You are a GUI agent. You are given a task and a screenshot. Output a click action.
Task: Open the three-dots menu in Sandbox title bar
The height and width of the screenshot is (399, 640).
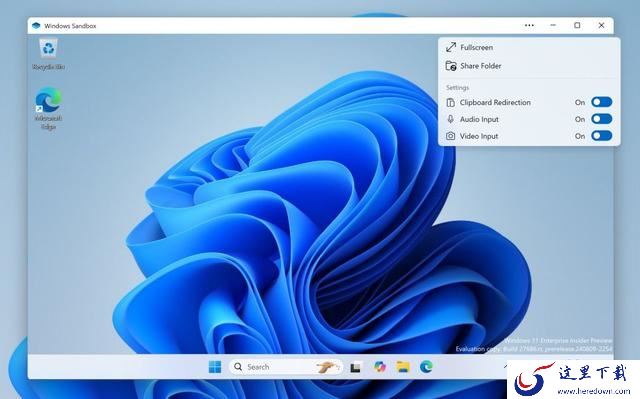529,25
